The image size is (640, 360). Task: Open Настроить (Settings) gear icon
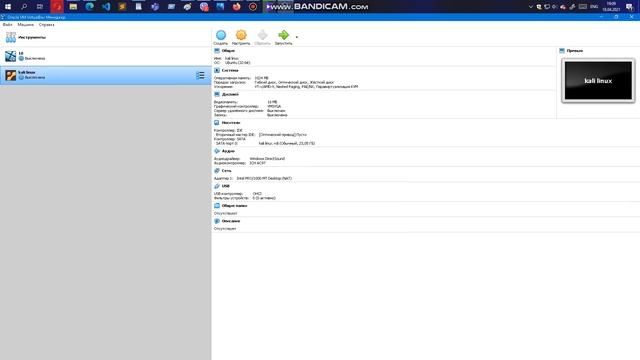pyautogui.click(x=241, y=37)
